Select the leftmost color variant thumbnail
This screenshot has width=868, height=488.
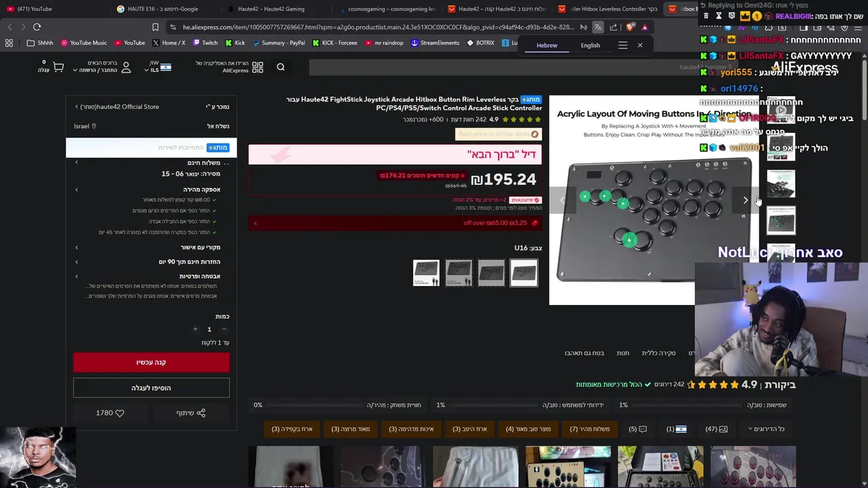coord(426,272)
